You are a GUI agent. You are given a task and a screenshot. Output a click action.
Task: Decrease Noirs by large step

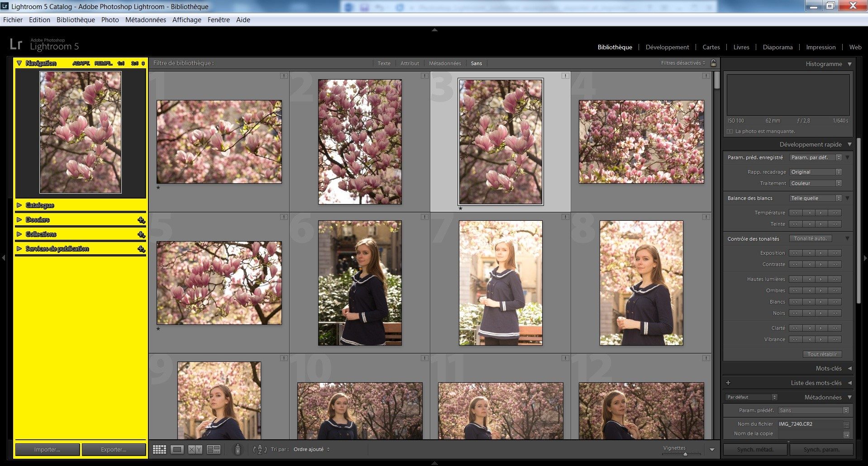pos(795,313)
